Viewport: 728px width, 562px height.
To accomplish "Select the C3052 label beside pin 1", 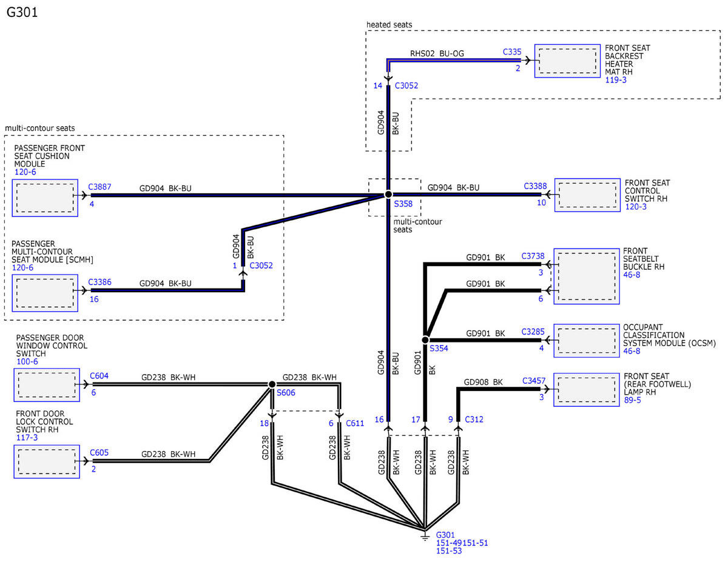I will (261, 265).
